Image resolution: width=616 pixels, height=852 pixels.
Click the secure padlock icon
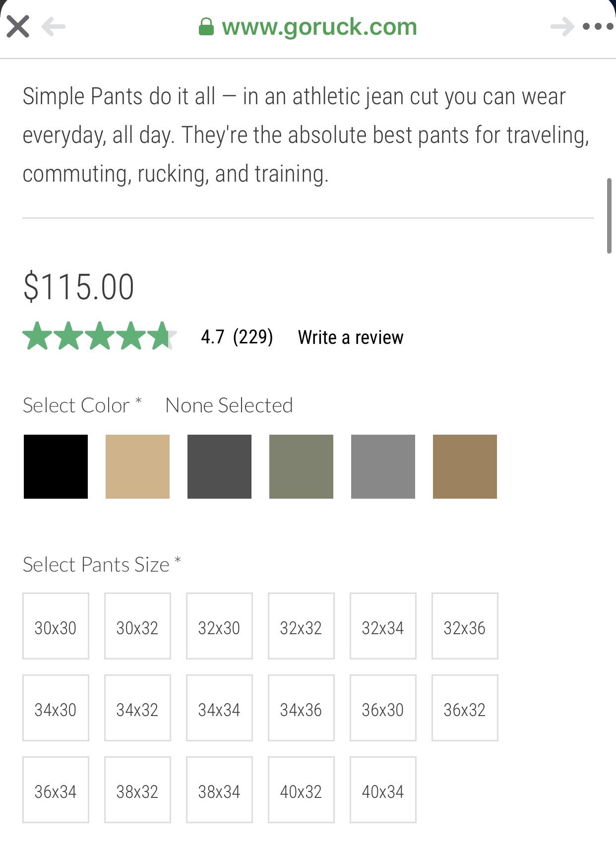[206, 26]
